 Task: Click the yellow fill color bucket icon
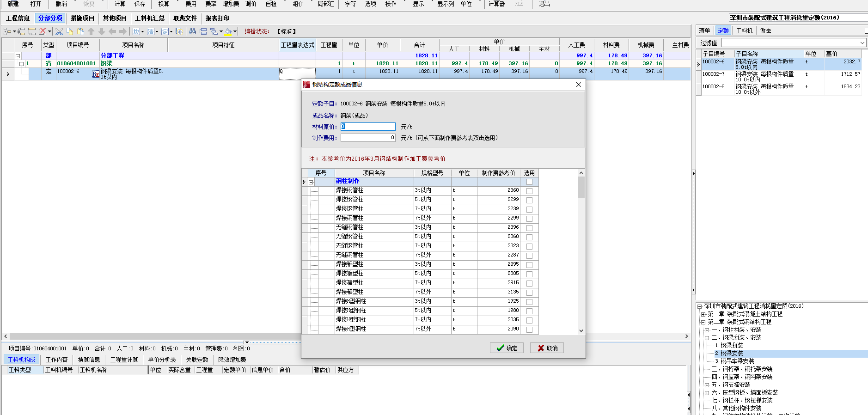coord(228,31)
